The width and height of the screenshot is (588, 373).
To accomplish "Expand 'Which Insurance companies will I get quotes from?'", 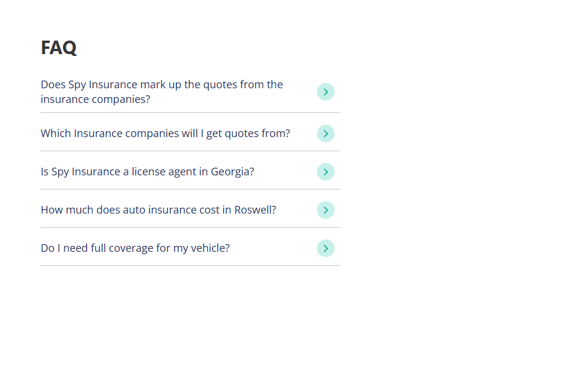I will [x=191, y=133].
